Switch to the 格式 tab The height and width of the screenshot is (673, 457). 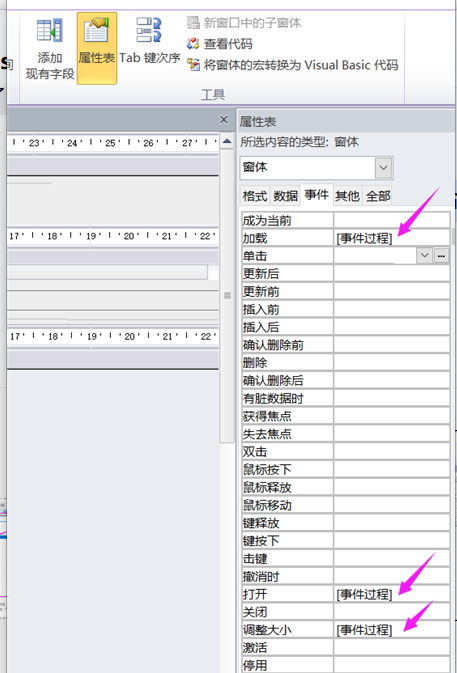tap(255, 196)
